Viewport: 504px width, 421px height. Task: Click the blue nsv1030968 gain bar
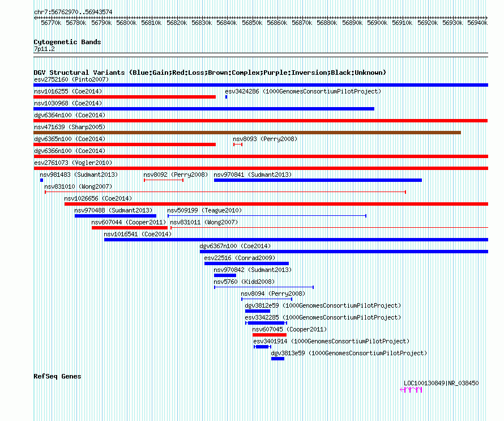click(x=204, y=109)
